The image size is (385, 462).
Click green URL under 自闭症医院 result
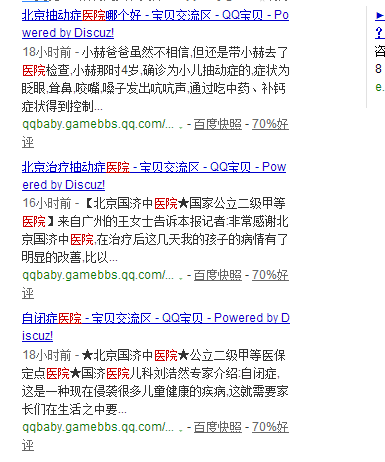pyautogui.click(x=98, y=427)
